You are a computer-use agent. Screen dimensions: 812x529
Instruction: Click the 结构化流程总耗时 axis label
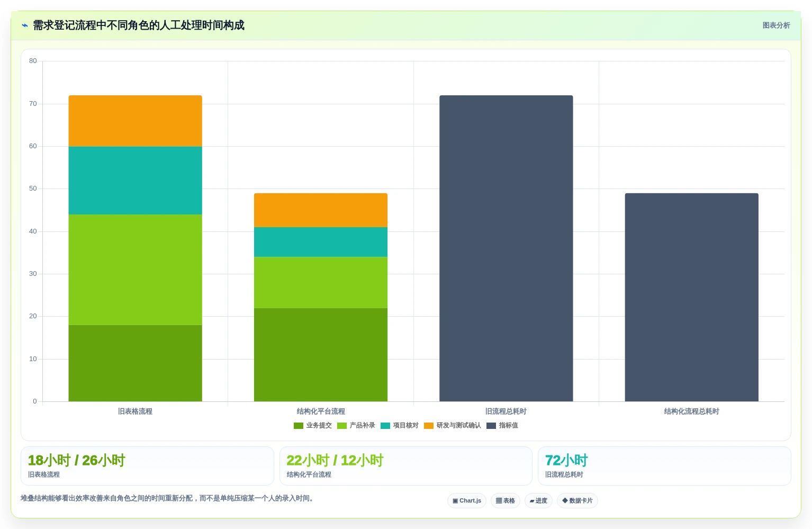[x=692, y=411]
